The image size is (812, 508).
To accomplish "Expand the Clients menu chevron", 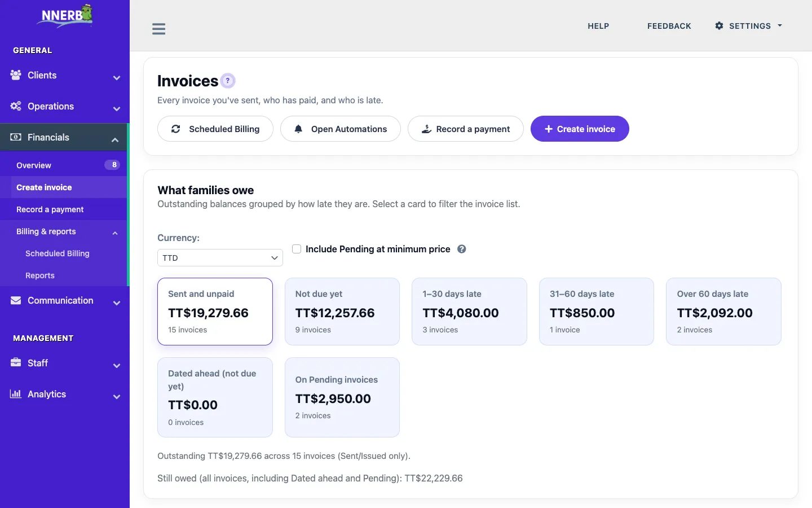I will [117, 78].
